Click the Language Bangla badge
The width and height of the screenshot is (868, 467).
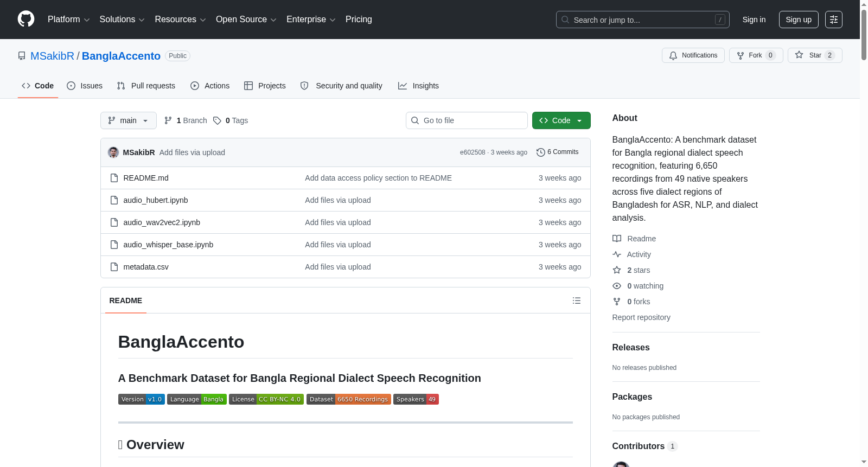(197, 399)
